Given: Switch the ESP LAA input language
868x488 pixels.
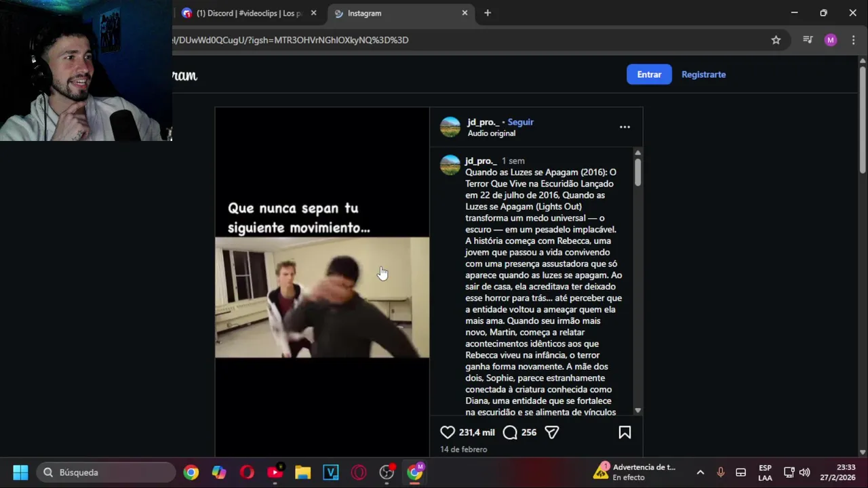Looking at the screenshot, I should pos(765,472).
